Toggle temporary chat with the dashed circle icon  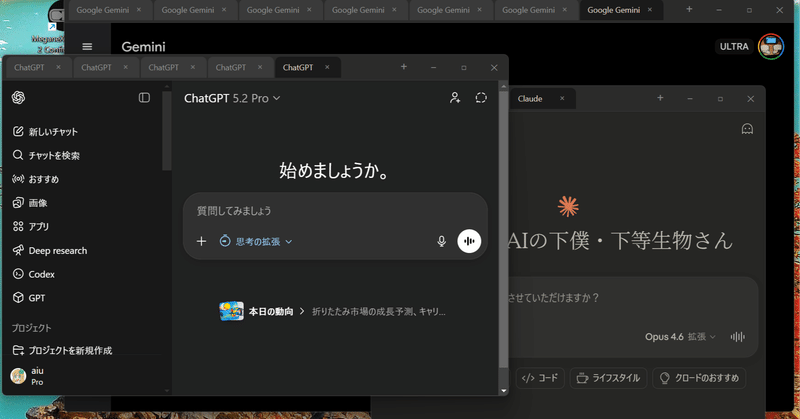point(481,97)
